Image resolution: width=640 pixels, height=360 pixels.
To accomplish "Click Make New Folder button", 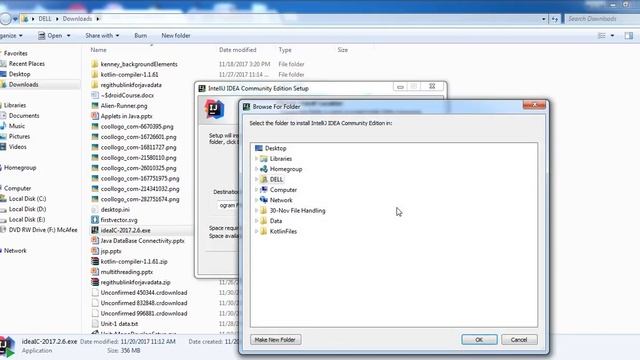I will 275,340.
